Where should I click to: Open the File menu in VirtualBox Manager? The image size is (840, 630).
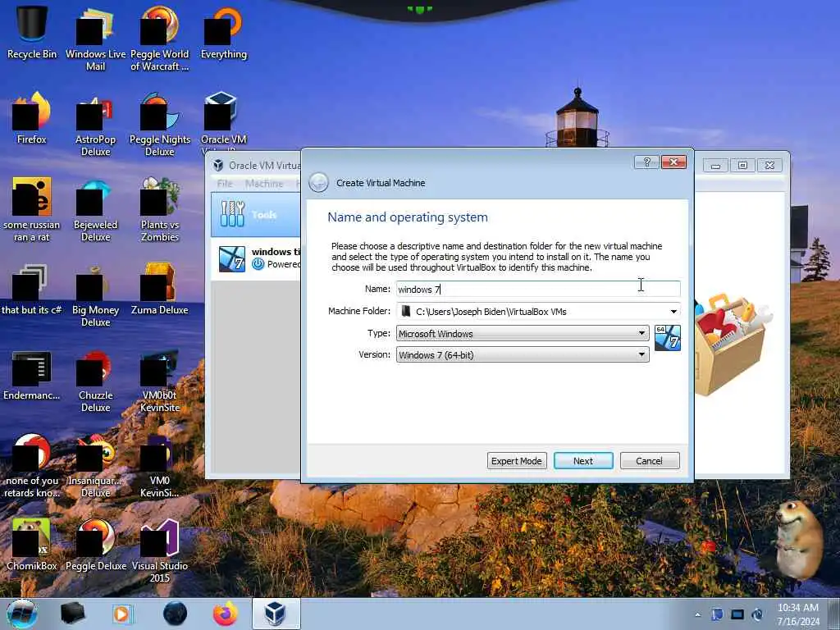pos(225,184)
